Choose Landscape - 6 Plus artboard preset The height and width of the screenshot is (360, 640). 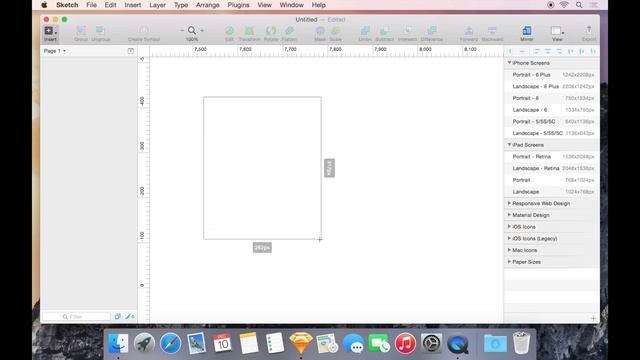(x=552, y=87)
